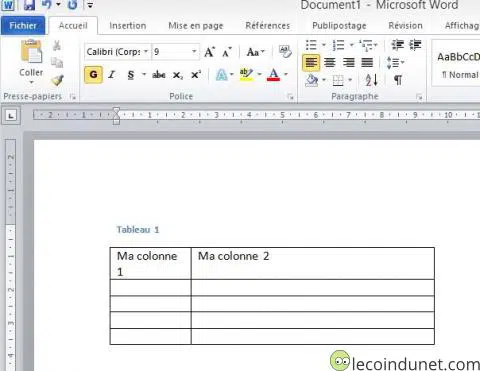Image resolution: width=480 pixels, height=371 pixels.
Task: Open the Révision tab
Action: coord(405,26)
